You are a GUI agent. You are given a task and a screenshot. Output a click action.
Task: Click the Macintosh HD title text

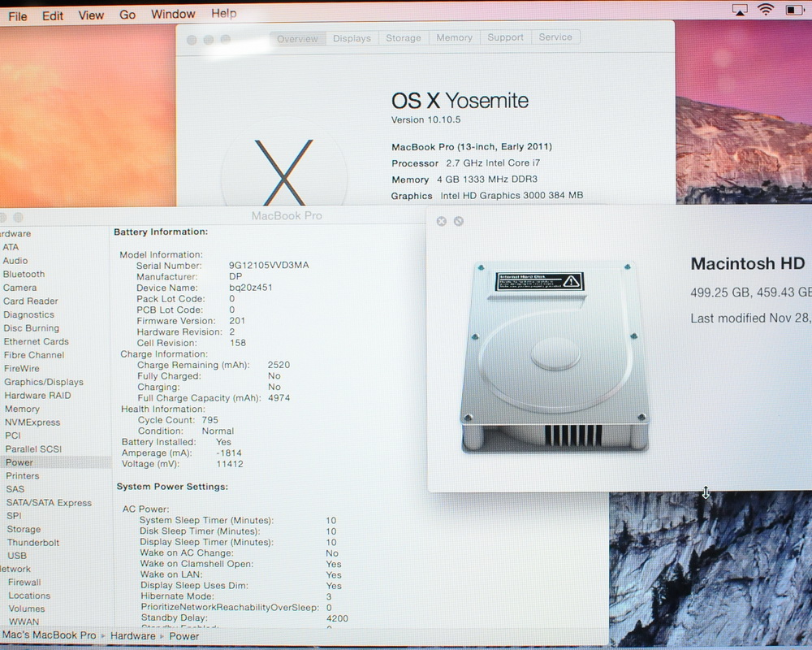(x=748, y=264)
